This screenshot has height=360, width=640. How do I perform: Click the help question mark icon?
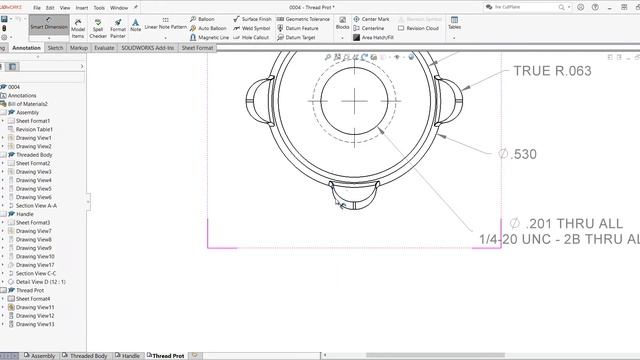(595, 7)
